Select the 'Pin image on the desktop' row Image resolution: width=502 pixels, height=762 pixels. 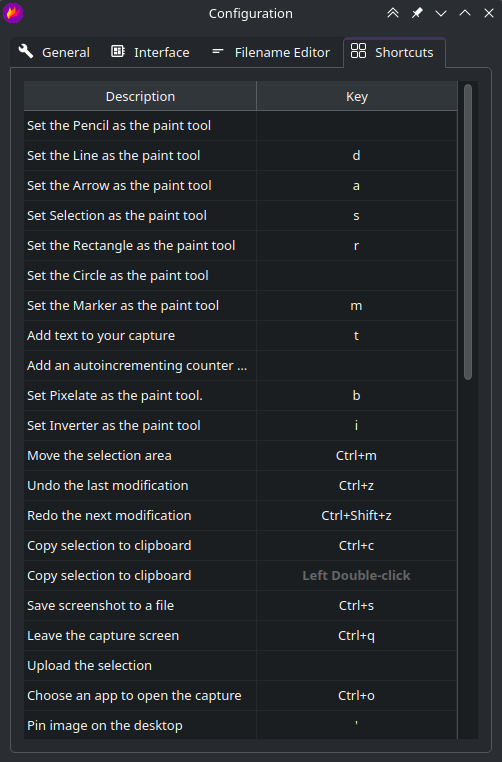click(x=241, y=725)
